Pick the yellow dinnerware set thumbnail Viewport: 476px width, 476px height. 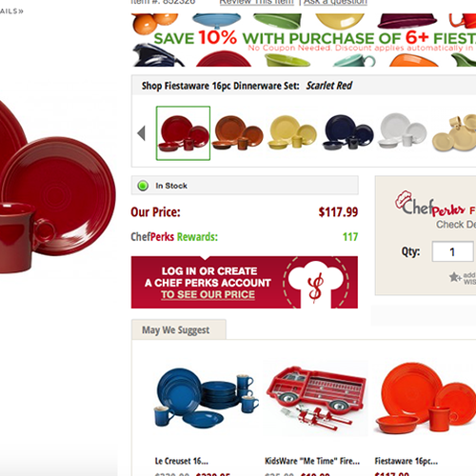292,133
